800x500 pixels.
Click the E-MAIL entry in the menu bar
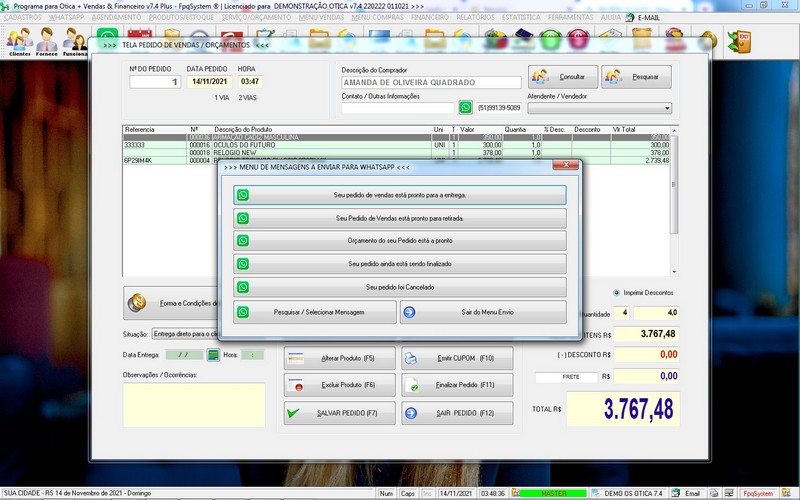click(x=643, y=17)
